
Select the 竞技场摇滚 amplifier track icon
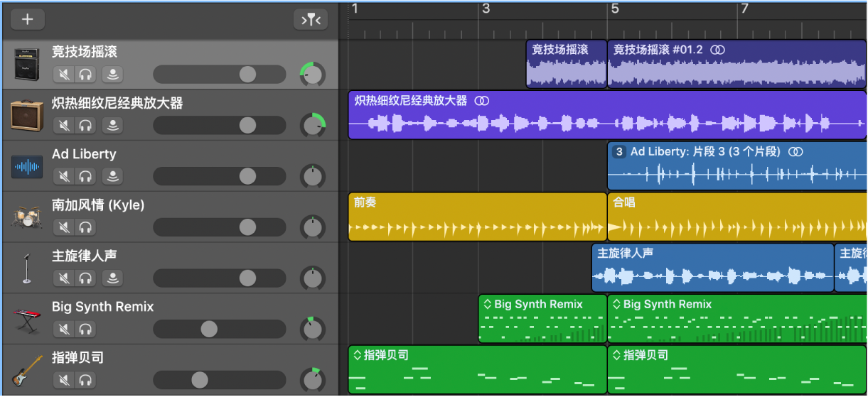pyautogui.click(x=27, y=64)
